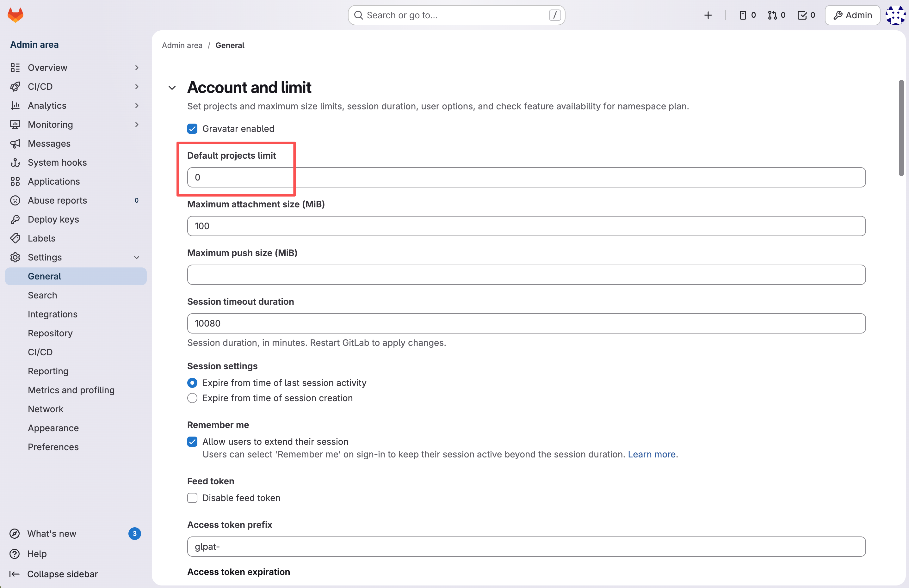909x588 pixels.
Task: Go to Appearance settings
Action: (x=53, y=428)
